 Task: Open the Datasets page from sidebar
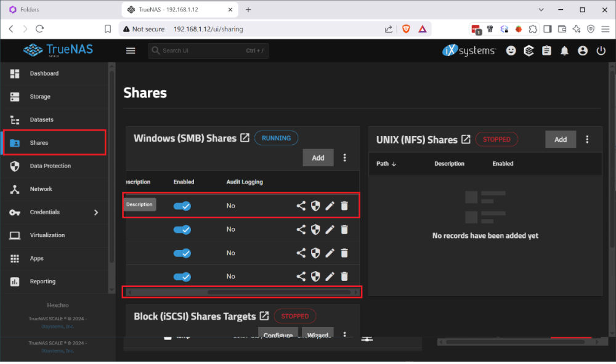click(x=41, y=119)
